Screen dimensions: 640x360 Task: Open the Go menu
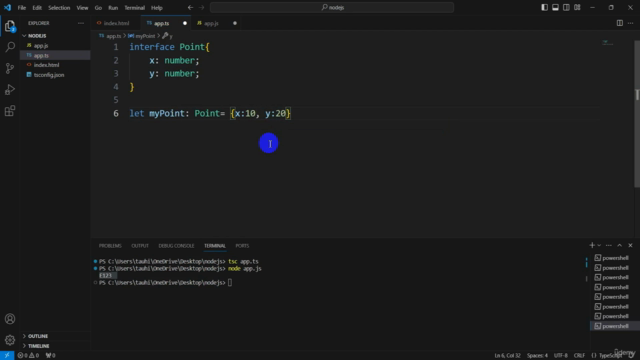tap(98, 7)
